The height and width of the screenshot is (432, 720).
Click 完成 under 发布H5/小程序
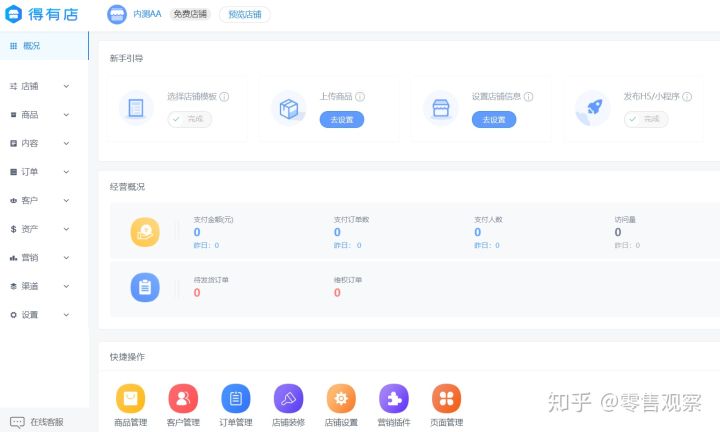click(x=646, y=119)
